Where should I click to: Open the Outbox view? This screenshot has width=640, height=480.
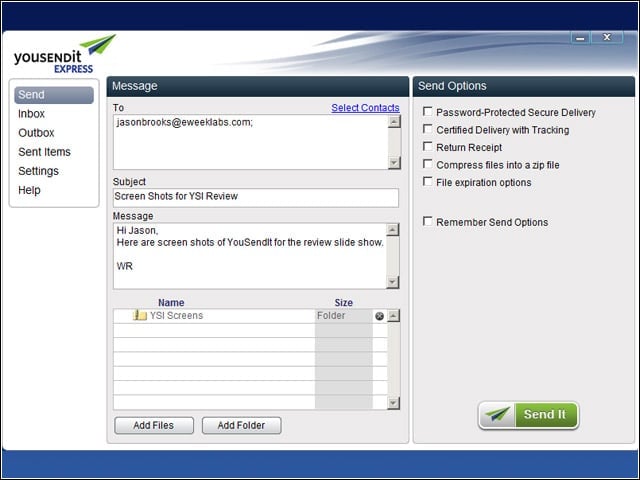coord(36,133)
